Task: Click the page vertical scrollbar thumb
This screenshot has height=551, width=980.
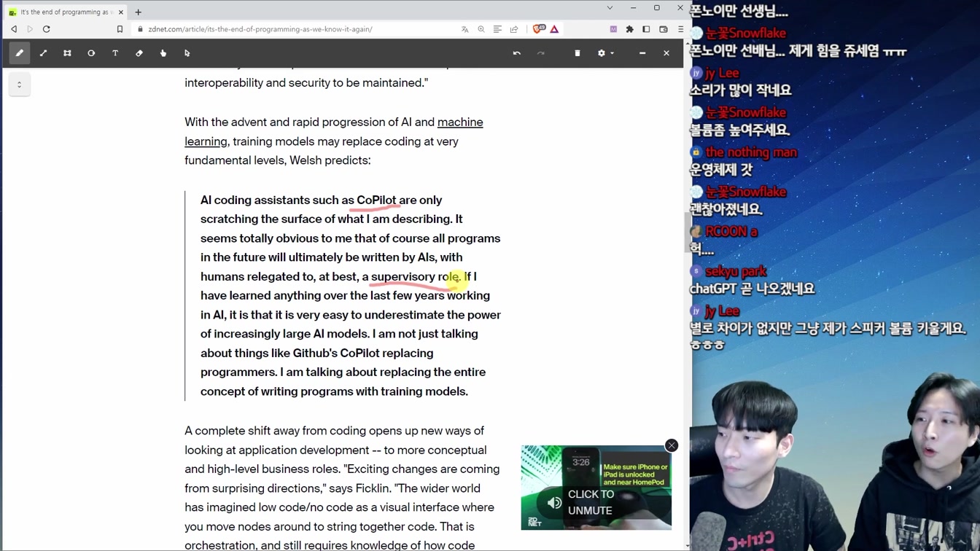Action: [687, 231]
